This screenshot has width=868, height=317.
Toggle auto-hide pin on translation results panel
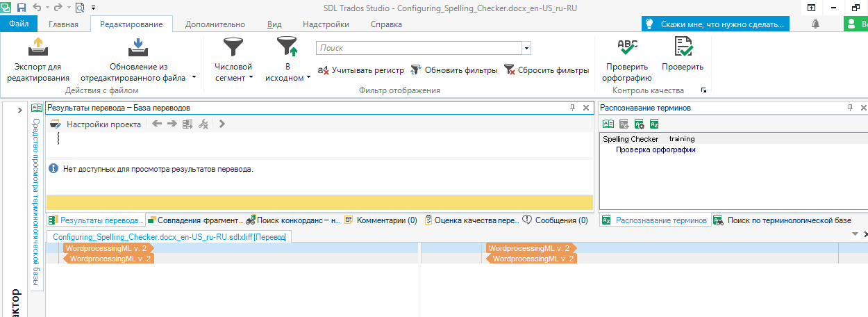tap(573, 108)
